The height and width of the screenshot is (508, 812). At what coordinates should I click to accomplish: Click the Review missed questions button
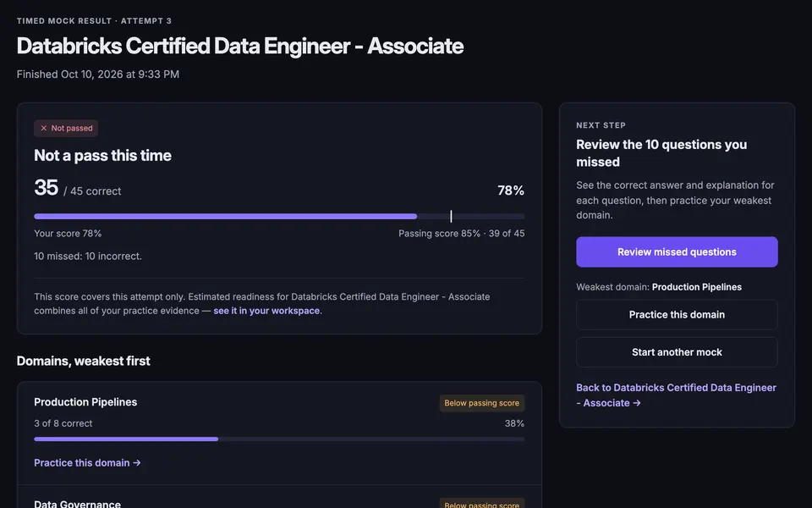[x=677, y=252]
